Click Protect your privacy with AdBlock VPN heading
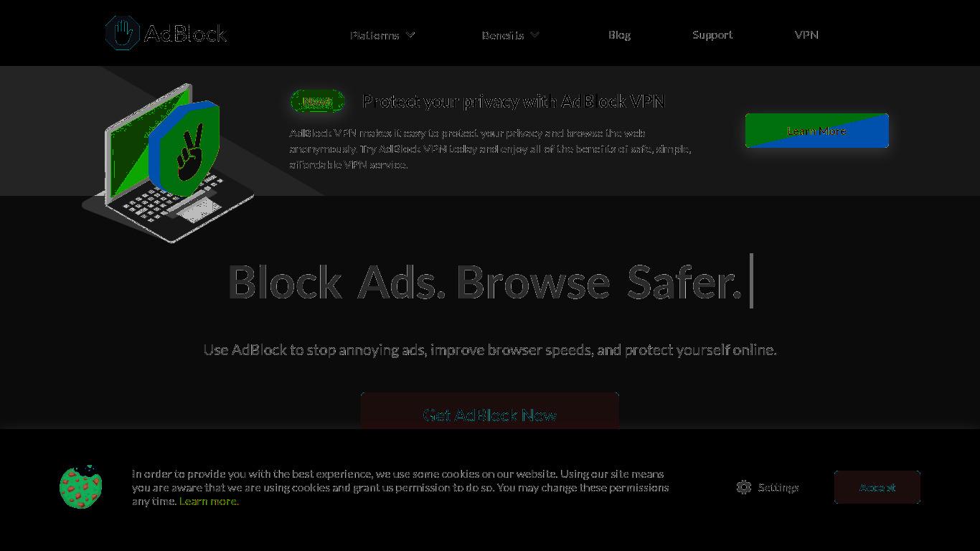980x551 pixels. pos(514,101)
